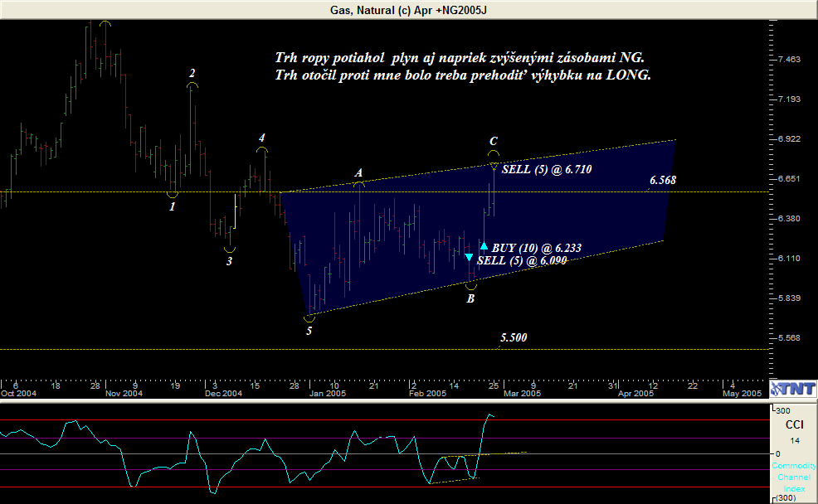Click the 6.568 horizontal line label
Screen dimensions: 818x504
pyautogui.click(x=663, y=181)
